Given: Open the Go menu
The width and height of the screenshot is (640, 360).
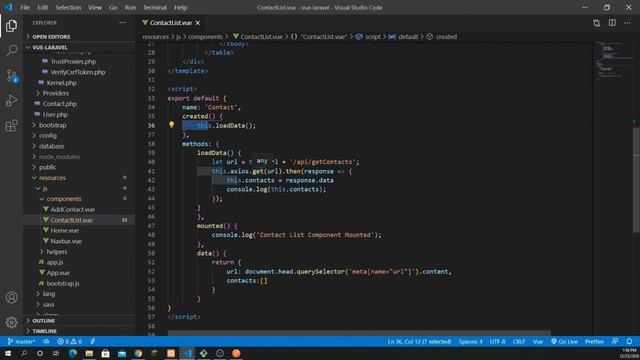Looking at the screenshot, I should coord(113,7).
